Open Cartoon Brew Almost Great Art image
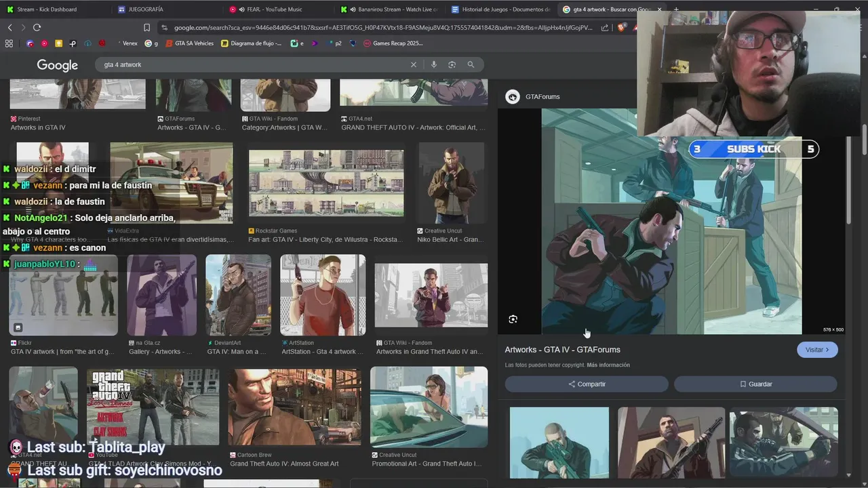This screenshot has height=488, width=868. point(294,407)
